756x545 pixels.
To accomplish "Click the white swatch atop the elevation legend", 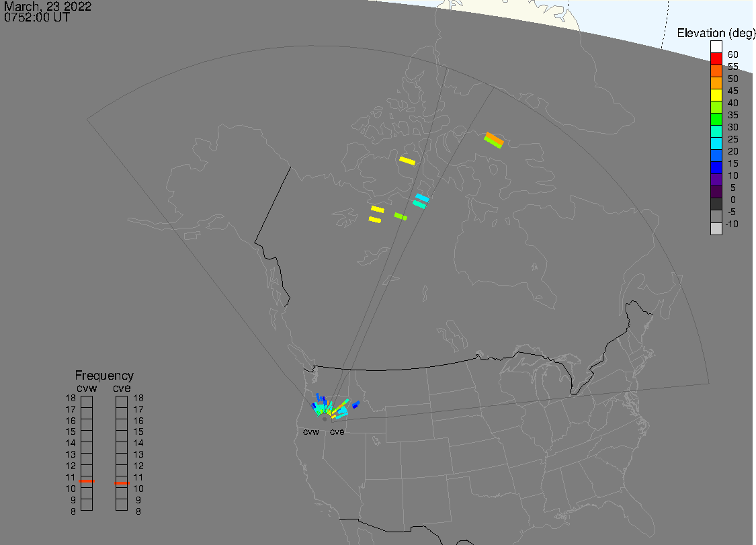I will (x=716, y=47).
